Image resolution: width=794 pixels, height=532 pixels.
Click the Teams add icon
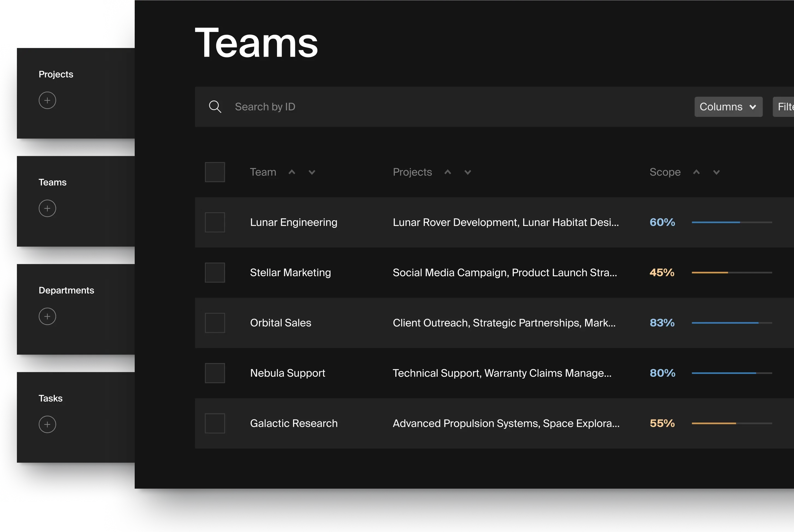47,208
